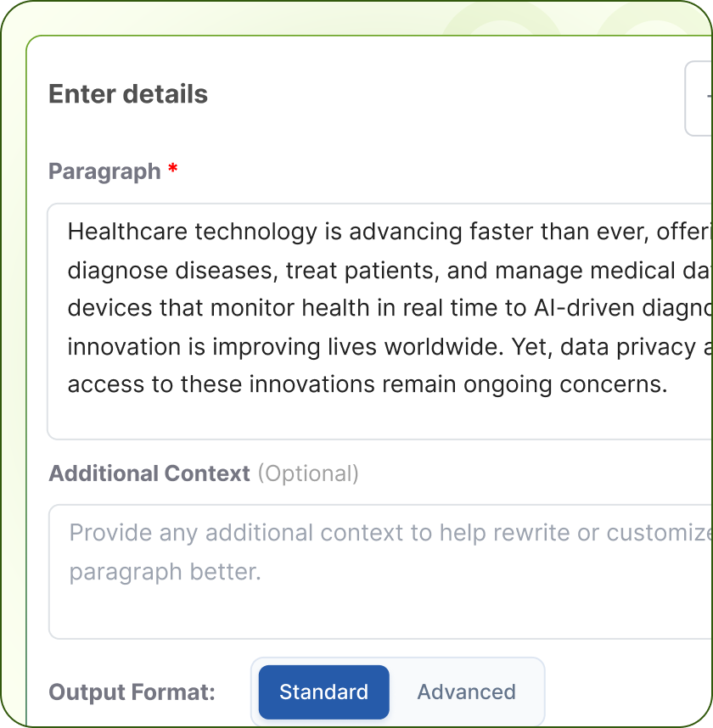Click the Optional hint beside Additional Context
This screenshot has width=713, height=728.
pyautogui.click(x=310, y=473)
